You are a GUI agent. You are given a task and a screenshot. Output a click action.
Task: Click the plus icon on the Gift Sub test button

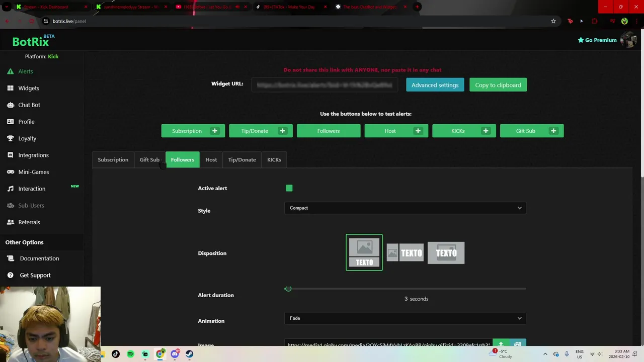click(553, 131)
